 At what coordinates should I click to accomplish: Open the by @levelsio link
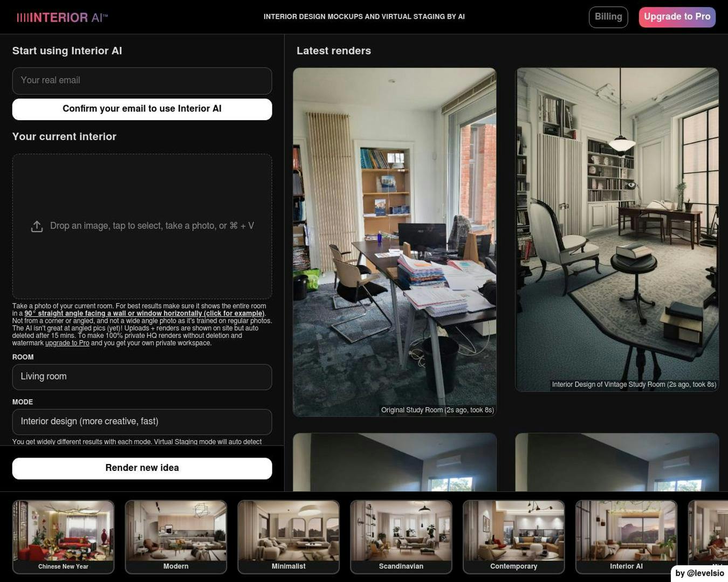coord(699,573)
